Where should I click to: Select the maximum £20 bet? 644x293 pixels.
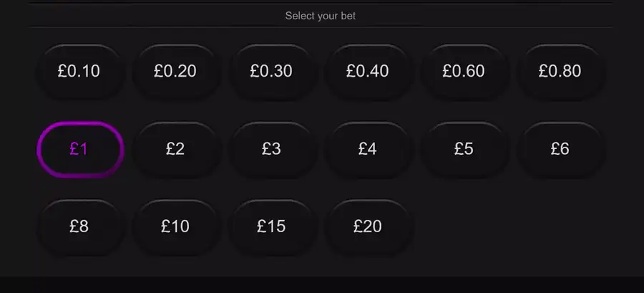[368, 226]
